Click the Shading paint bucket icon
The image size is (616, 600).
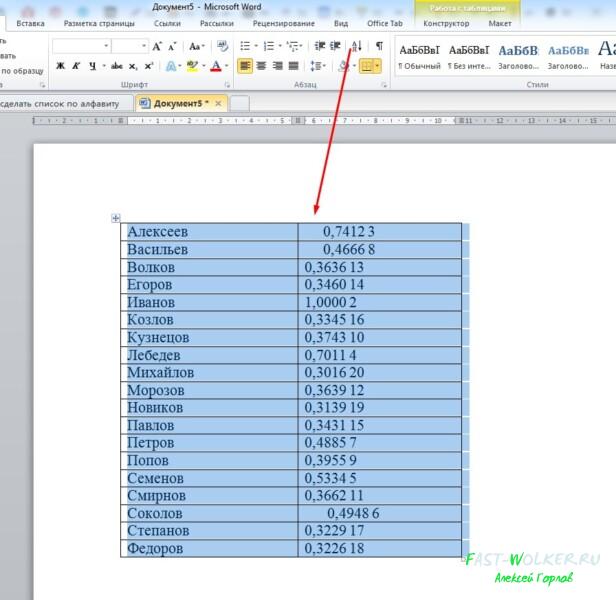pos(344,66)
